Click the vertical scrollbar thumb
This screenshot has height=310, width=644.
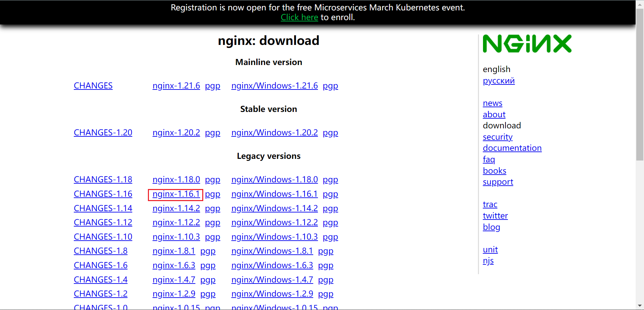point(640,85)
